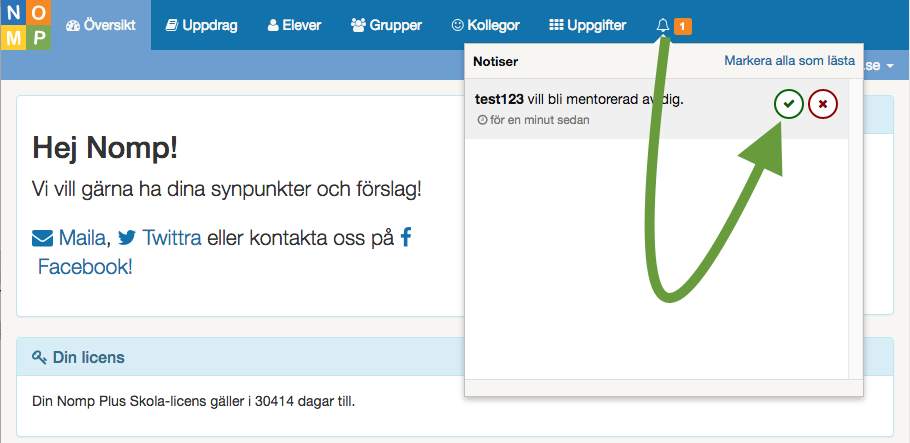
Task: Select Kollegor in the navigation bar
Action: pos(486,25)
